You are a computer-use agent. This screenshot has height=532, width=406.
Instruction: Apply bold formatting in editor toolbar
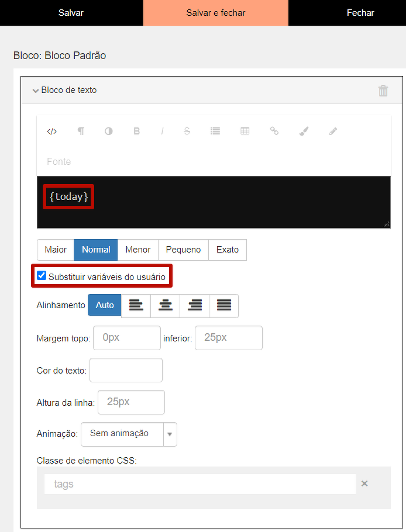coord(136,132)
